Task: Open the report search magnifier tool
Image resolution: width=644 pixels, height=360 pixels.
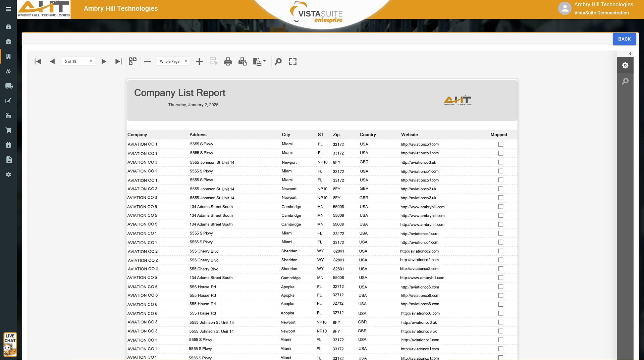Action: (x=278, y=61)
